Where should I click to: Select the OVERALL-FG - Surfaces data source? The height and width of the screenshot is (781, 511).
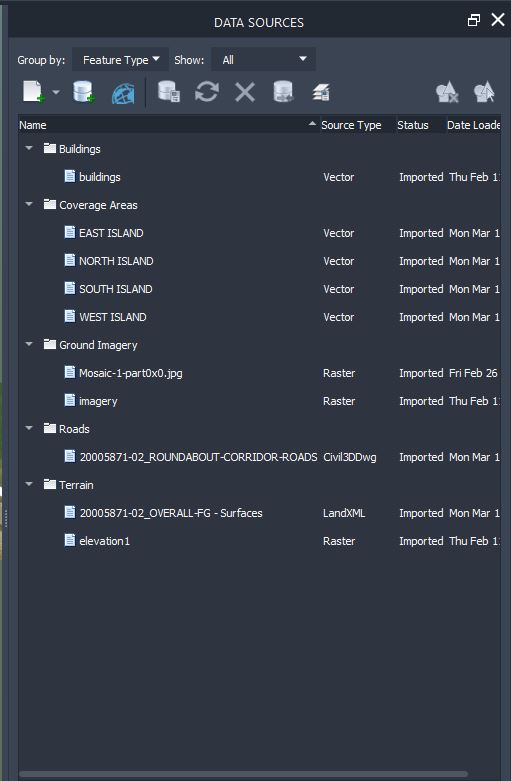[x=259, y=513]
